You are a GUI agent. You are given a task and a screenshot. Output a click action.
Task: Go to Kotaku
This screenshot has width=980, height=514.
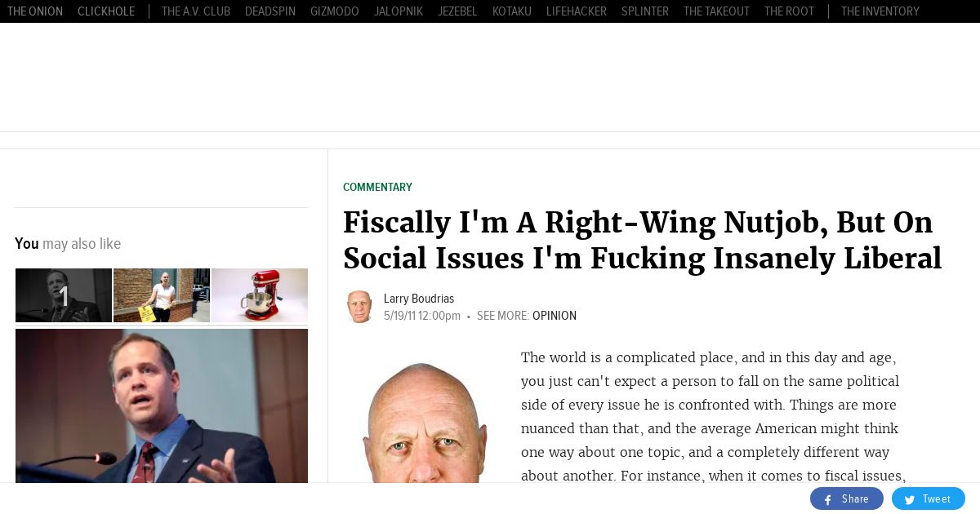[512, 11]
